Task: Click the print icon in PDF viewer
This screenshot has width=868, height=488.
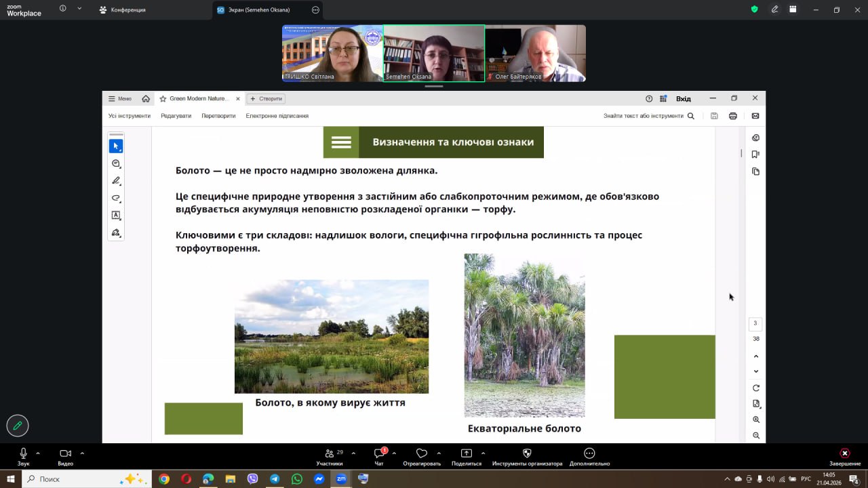Action: pos(732,116)
